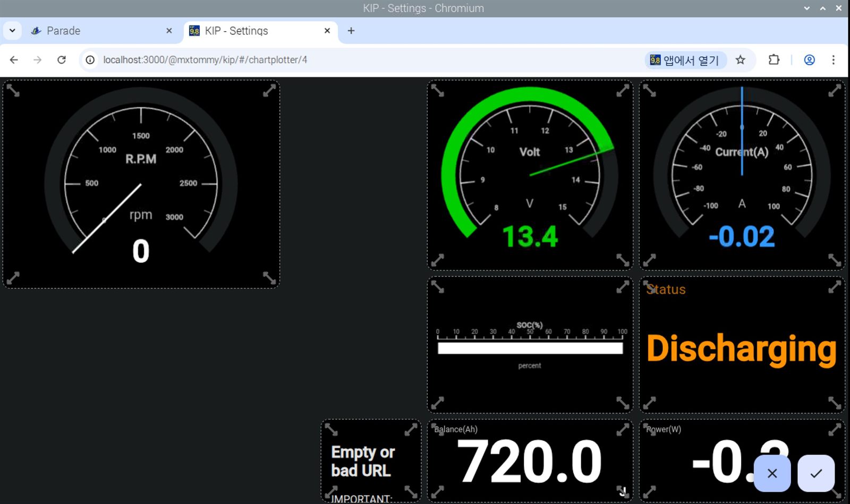The image size is (850, 504).
Task: Click the save layout checkmark button
Action: 815,473
